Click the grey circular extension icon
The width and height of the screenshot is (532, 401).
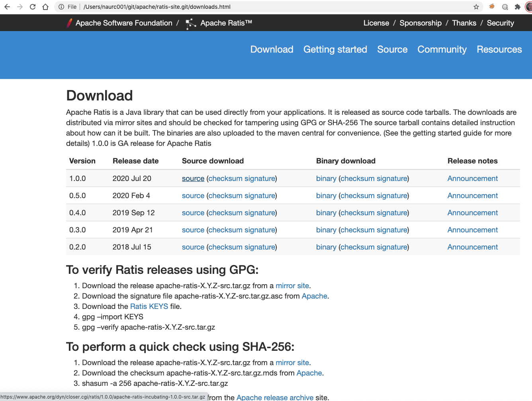coord(505,7)
